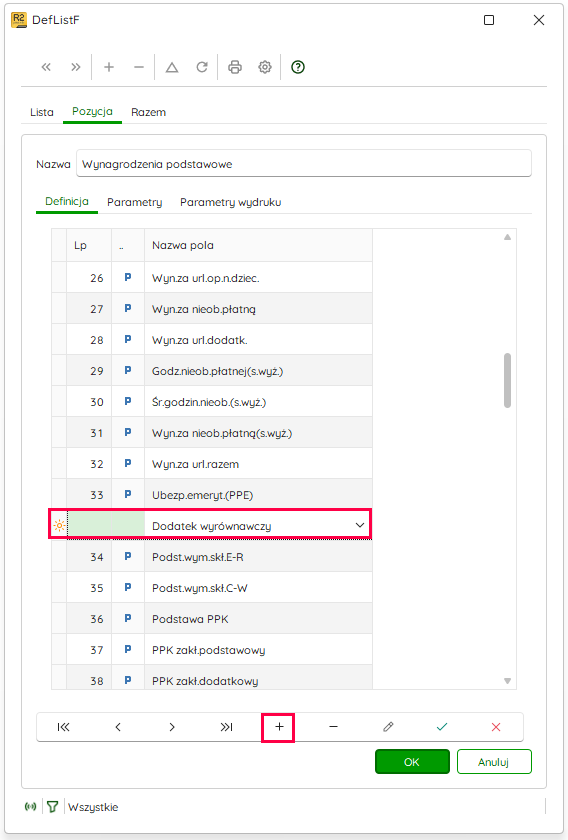Jump to last row in grid navigator
Image resolution: width=568 pixels, height=840 pixels.
click(x=226, y=727)
